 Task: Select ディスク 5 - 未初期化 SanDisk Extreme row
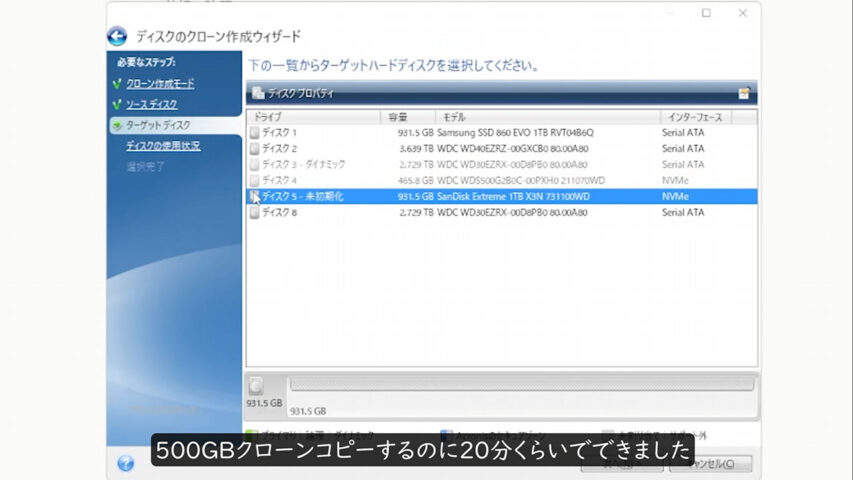click(x=500, y=197)
